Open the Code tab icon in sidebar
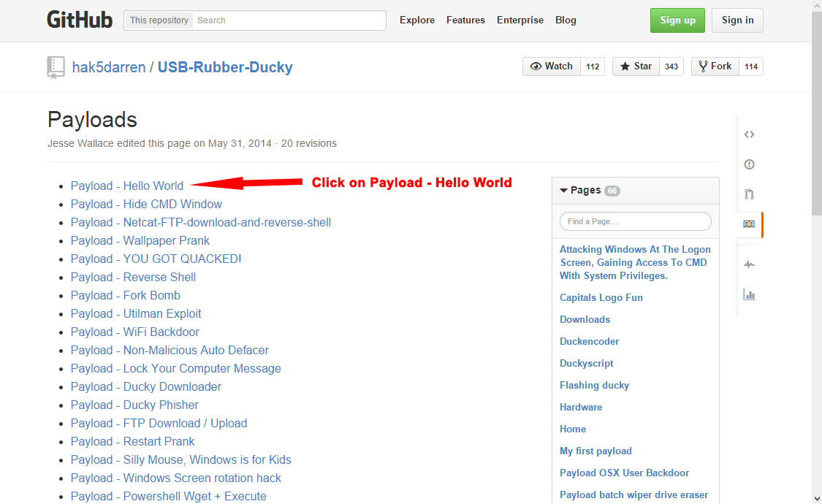This screenshot has height=504, width=822. pyautogui.click(x=749, y=134)
